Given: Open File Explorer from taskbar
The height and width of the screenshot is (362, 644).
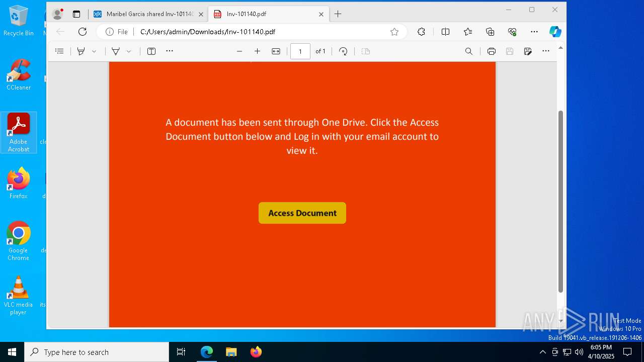Looking at the screenshot, I should click(x=231, y=352).
